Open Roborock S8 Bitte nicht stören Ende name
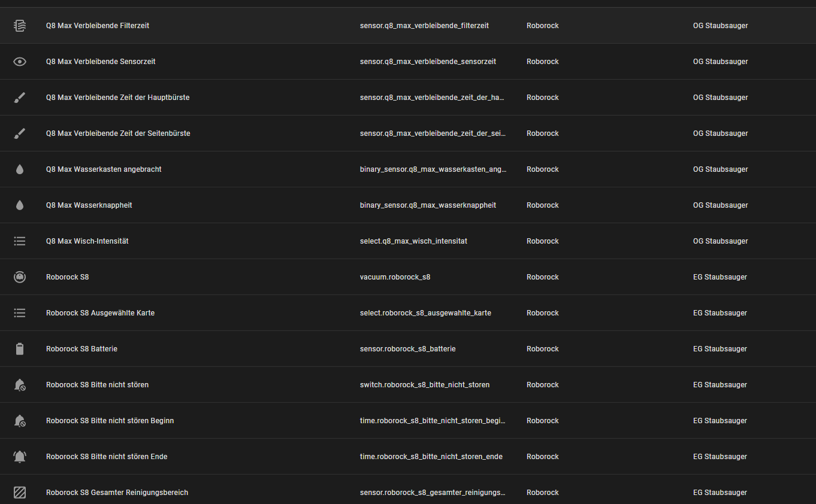 click(107, 457)
